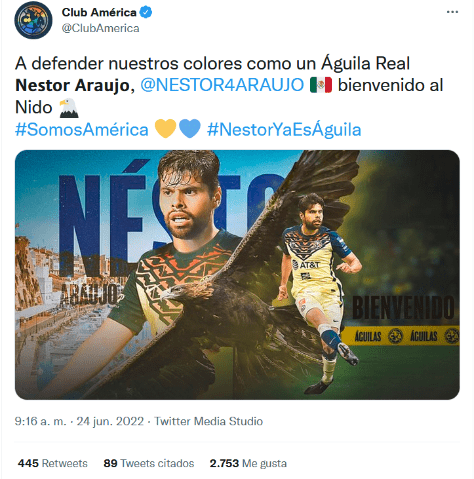Open the #NestorYaEsÁguila hashtag
474x479 pixels.
coord(284,130)
